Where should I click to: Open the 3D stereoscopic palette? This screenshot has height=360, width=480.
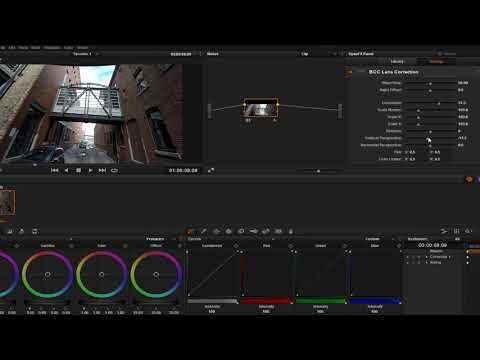278,231
